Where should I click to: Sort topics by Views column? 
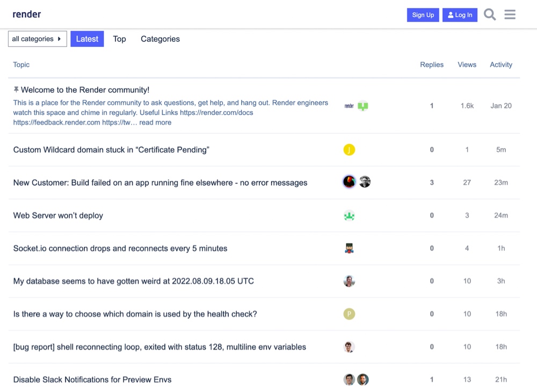(x=467, y=64)
